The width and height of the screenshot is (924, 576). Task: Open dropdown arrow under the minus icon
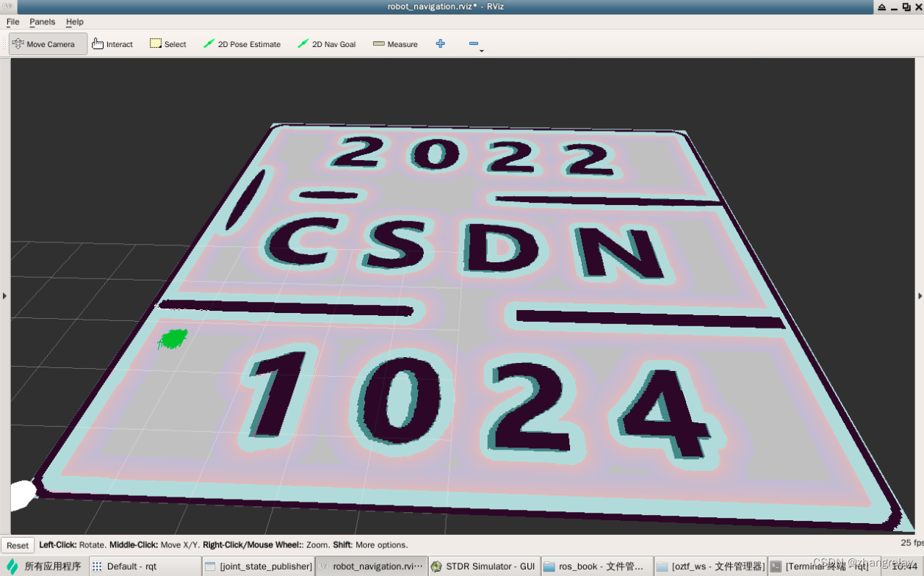tap(481, 51)
